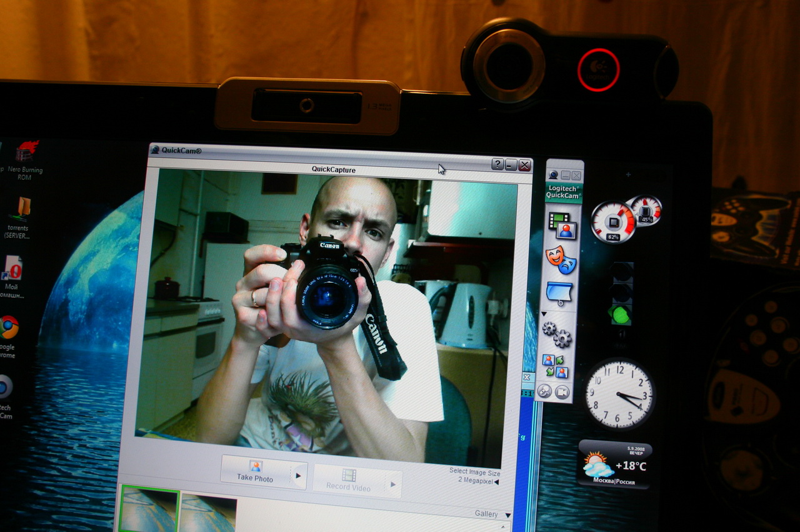
Task: Open QuickCam settings gears icon
Action: click(557, 334)
